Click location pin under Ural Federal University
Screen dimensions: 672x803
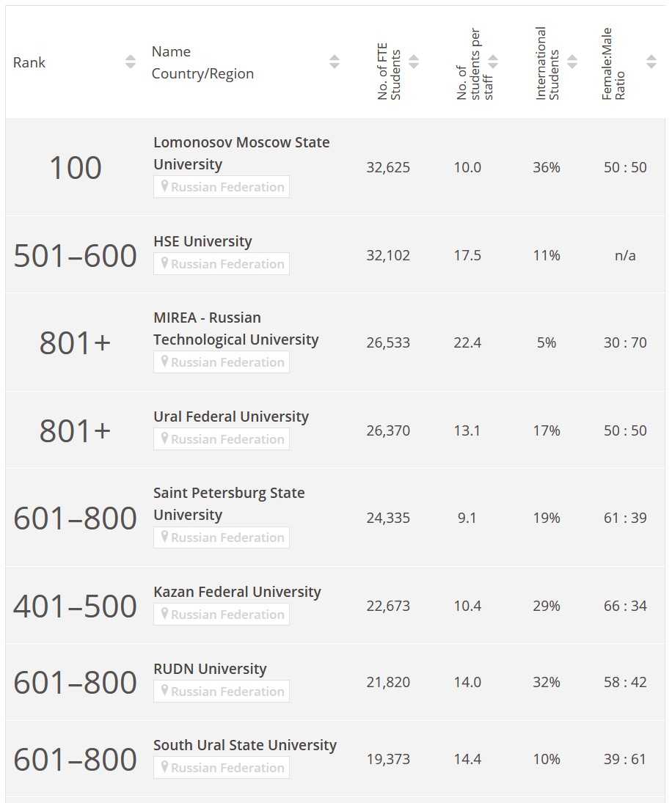[x=165, y=439]
